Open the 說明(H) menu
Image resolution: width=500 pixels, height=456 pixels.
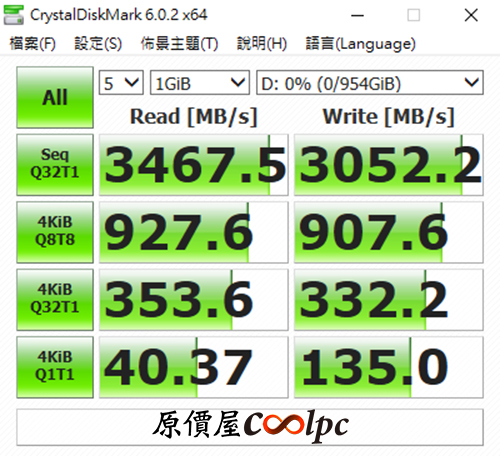point(262,44)
